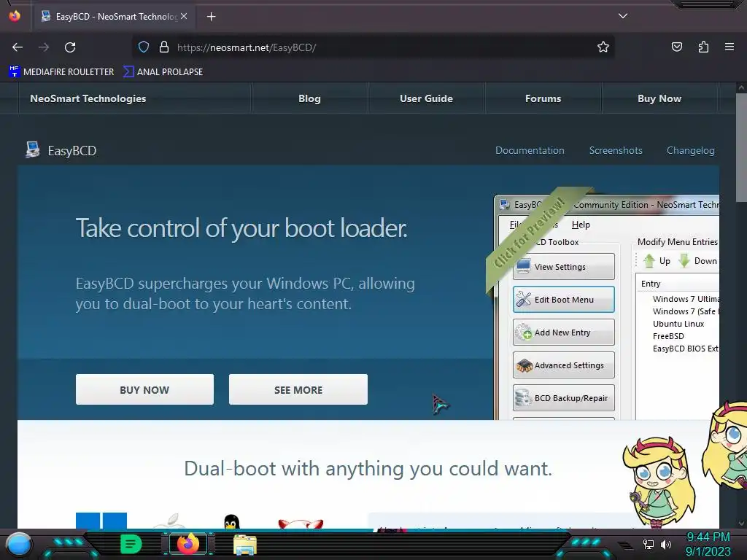Select 'Ubuntu Linux' entry text
Viewport: 747px width, 560px height.
678,324
